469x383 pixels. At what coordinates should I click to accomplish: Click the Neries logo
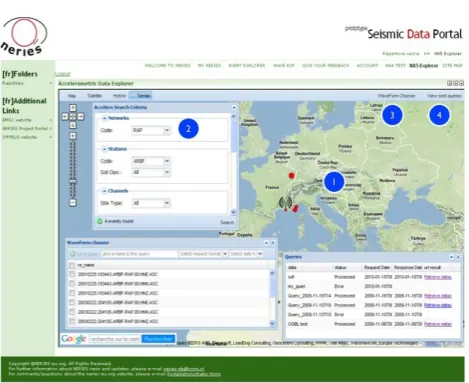(x=24, y=36)
